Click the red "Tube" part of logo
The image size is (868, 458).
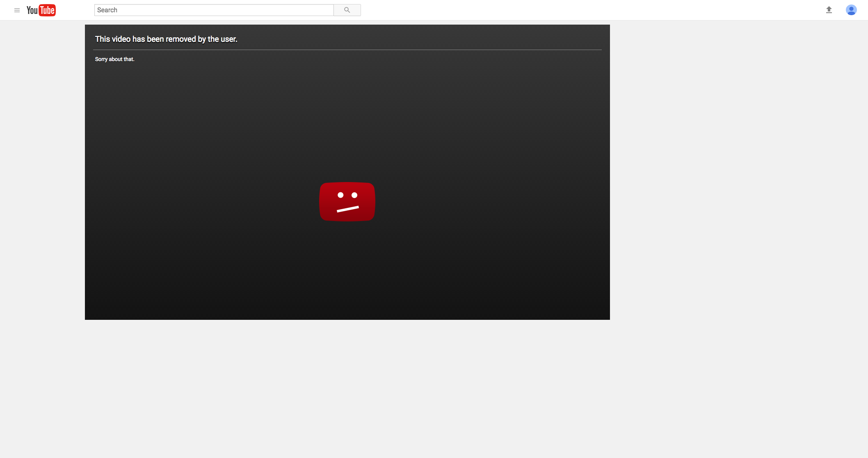[47, 10]
